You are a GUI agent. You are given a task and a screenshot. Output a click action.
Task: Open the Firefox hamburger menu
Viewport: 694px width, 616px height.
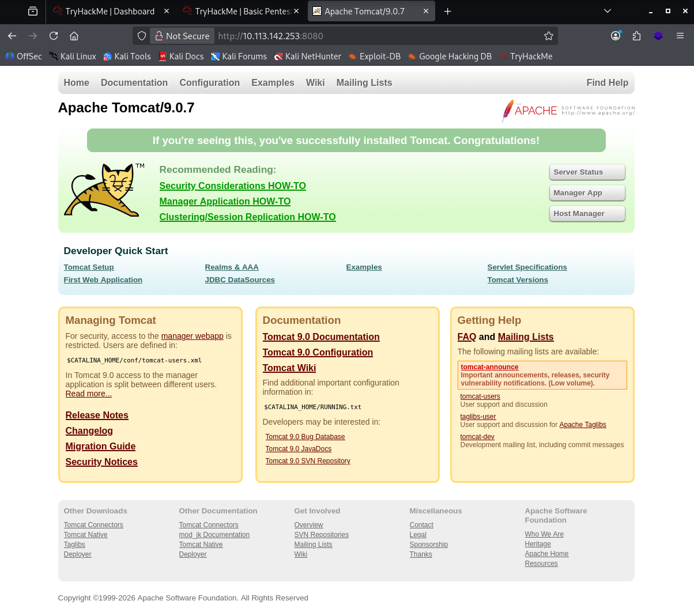(680, 36)
